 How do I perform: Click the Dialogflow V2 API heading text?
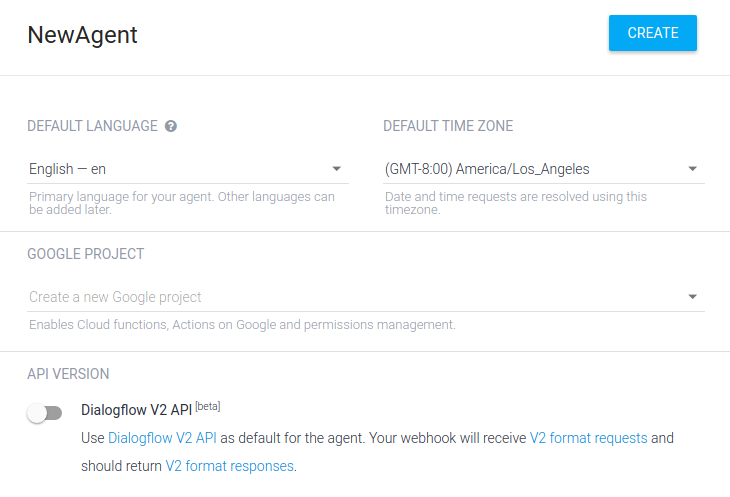point(136,410)
